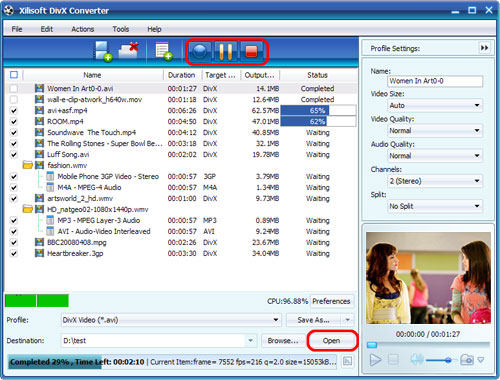Pause conversion with the orange pause button
500x380 pixels.
[225, 52]
